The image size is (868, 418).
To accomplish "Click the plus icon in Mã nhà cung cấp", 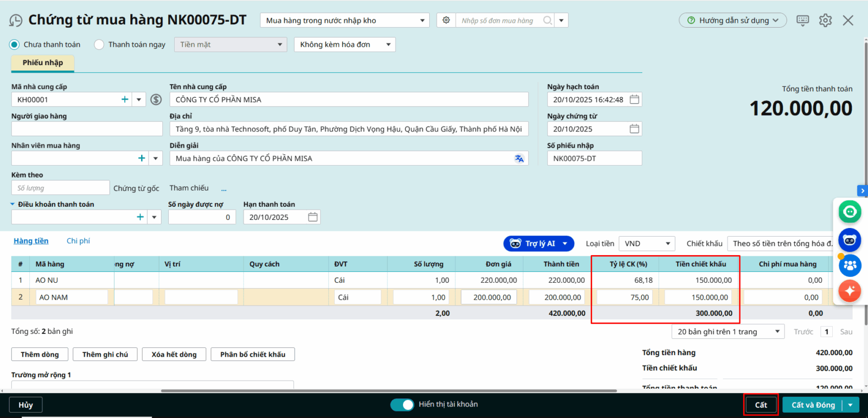I will (125, 99).
